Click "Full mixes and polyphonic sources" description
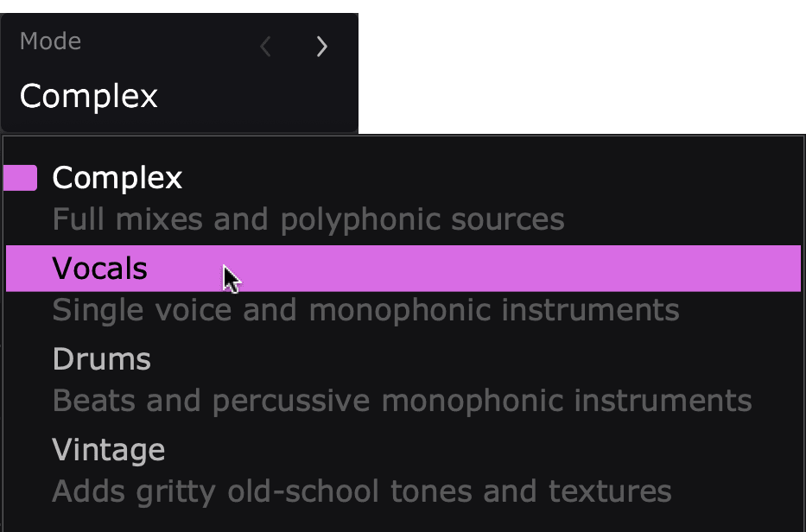 308,219
